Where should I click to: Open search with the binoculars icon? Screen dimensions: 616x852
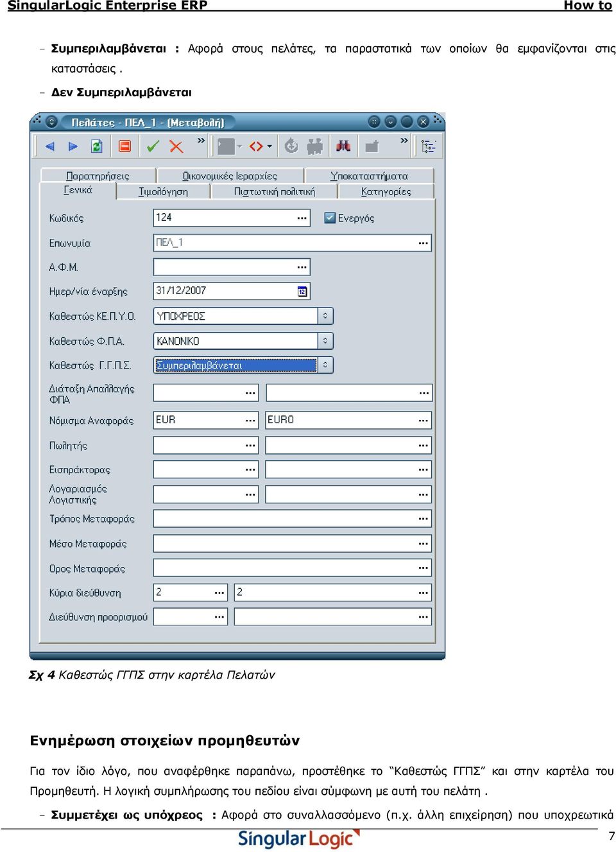point(343,146)
